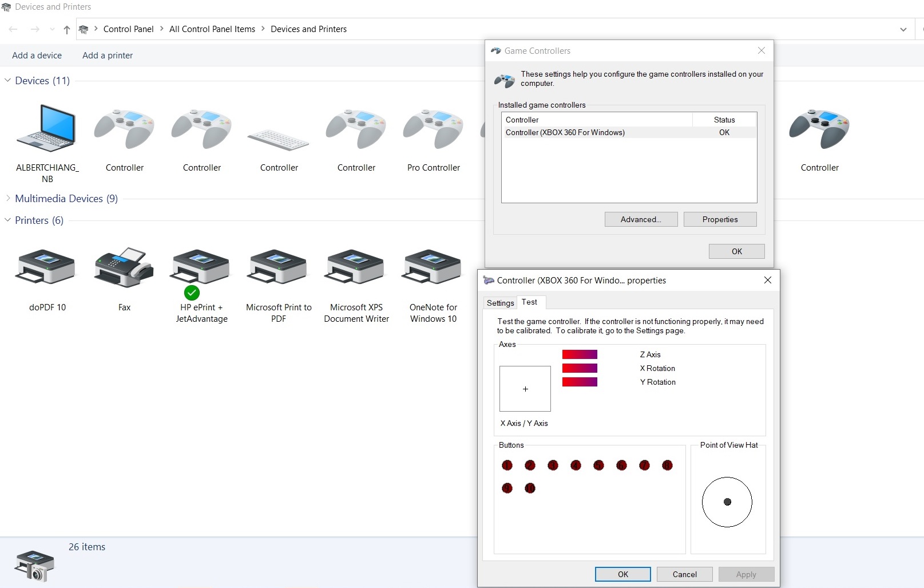
Task: Select the OneNote for Windows 10 printer
Action: [x=433, y=268]
